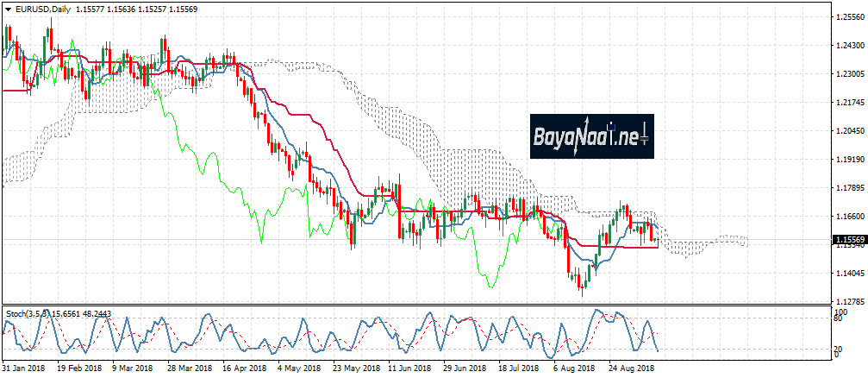Viewport: 868px width, 378px height.
Task: Click the 1.12785 price axis label
Action: 849,302
